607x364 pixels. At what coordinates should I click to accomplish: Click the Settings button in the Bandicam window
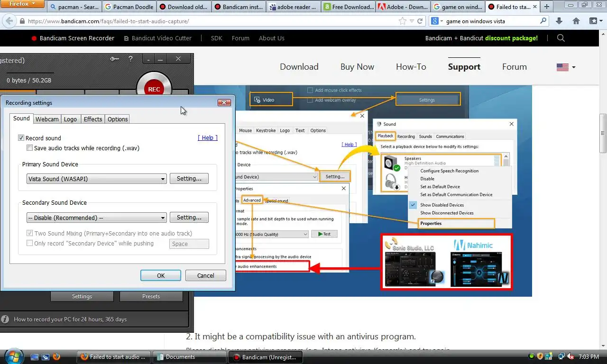coord(82,296)
